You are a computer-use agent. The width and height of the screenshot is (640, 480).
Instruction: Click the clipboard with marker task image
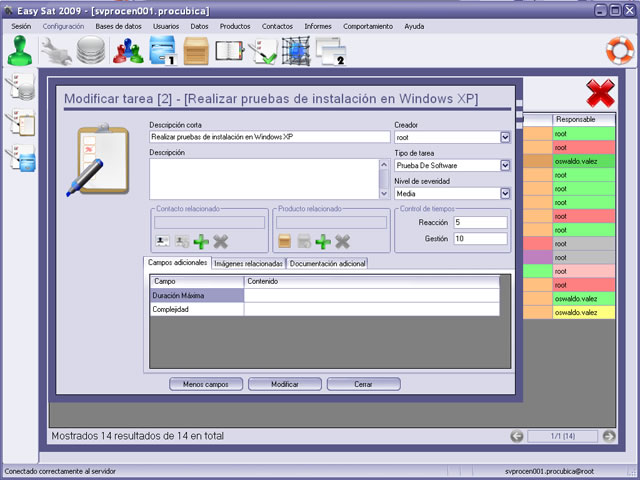pos(98,160)
